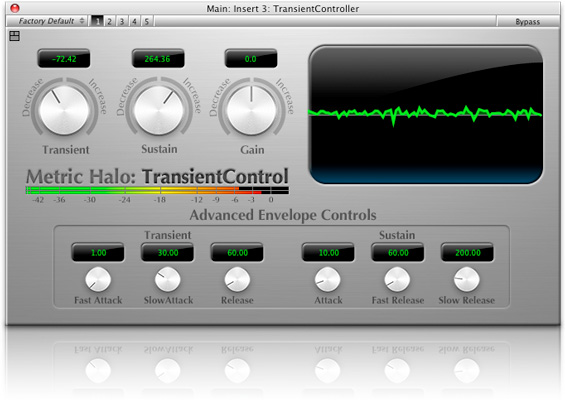
Task: Click the window title Main: Insert 3: TransientController
Action: (x=282, y=8)
